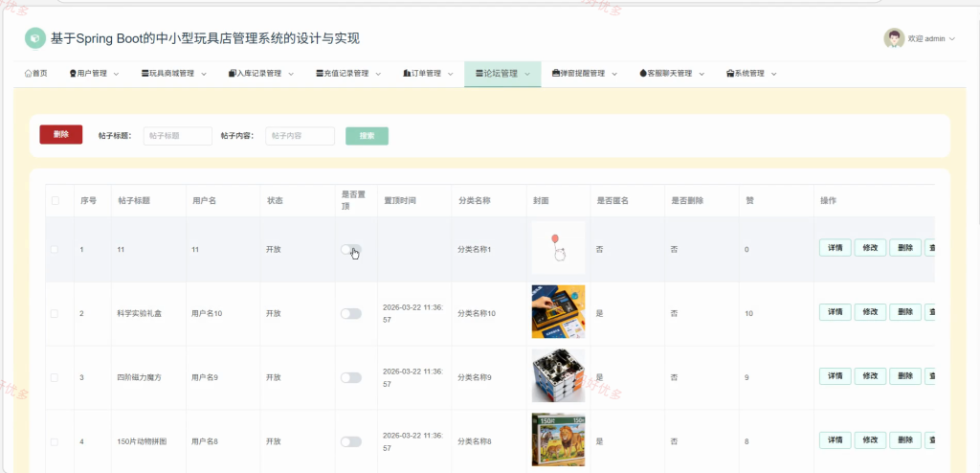The height and width of the screenshot is (473, 980).
Task: Open the 四阶磁力魔方 cover thumbnail
Action: 558,375
